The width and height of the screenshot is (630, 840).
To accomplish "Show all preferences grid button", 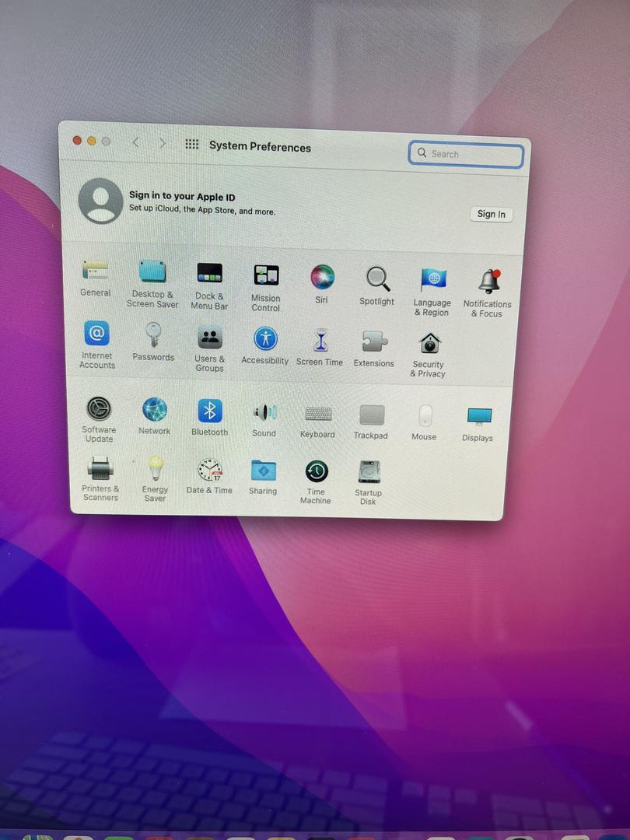I will (192, 144).
